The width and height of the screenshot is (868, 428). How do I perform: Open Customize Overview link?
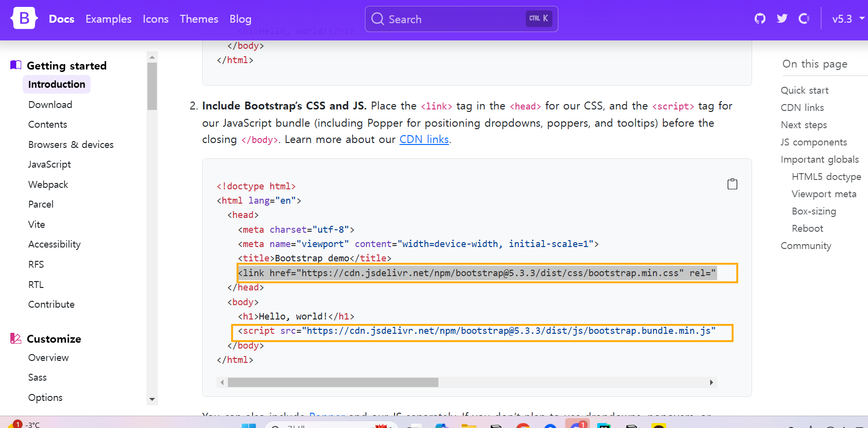[48, 357]
